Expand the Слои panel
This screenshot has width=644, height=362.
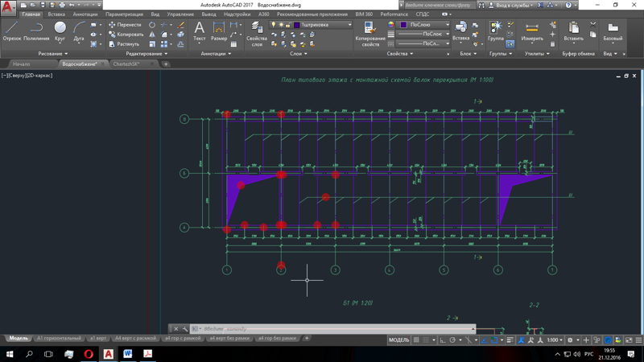click(298, 54)
